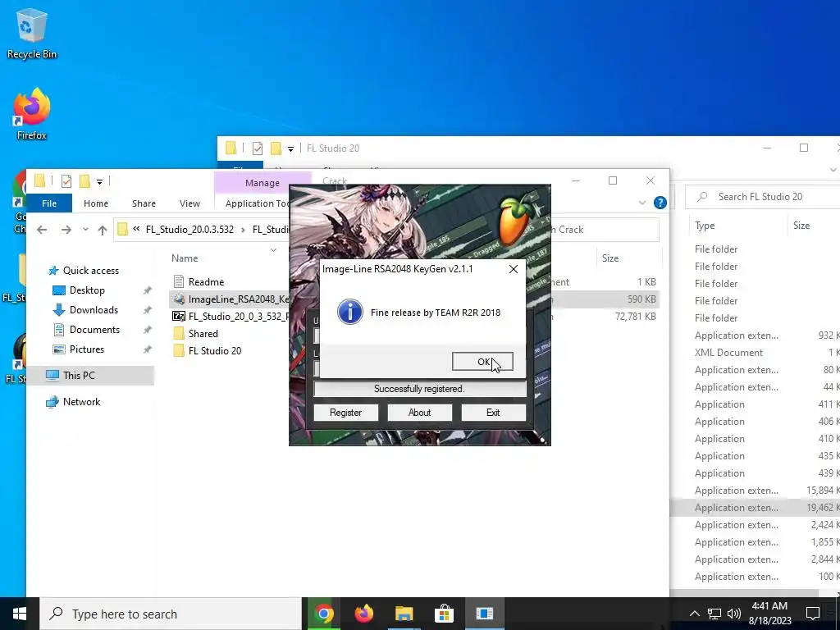
Task: Click the magnifier icon in Search FL Studio 20 box
Action: click(702, 197)
